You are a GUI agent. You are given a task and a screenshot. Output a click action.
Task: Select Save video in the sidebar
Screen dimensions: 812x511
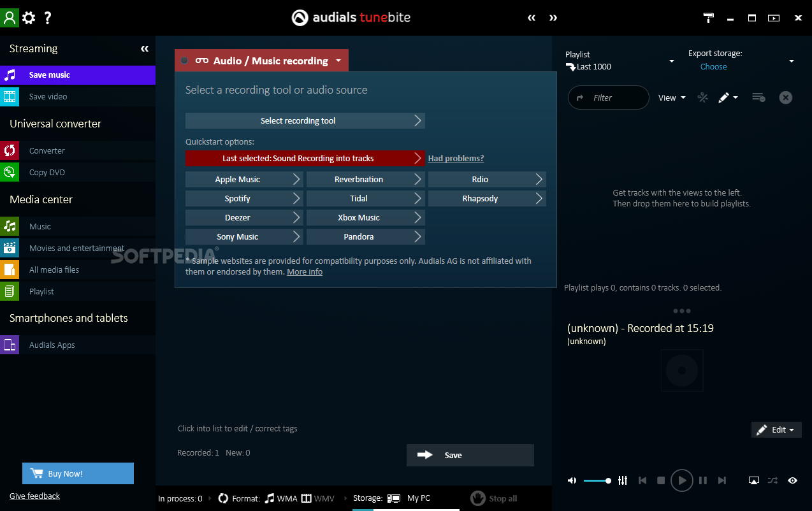coord(78,97)
